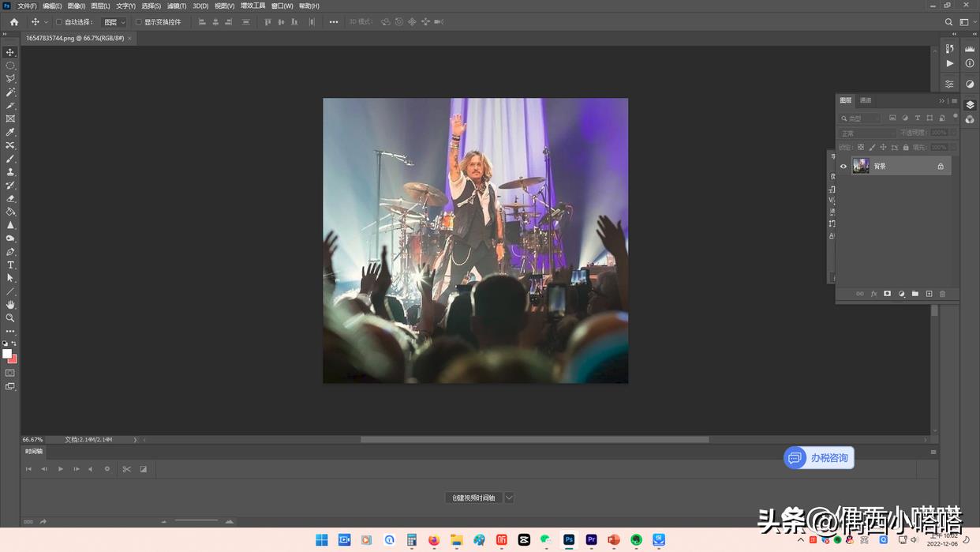Screen dimensions: 980x552
Task: Select the Horizontal Type tool
Action: pos(10,265)
